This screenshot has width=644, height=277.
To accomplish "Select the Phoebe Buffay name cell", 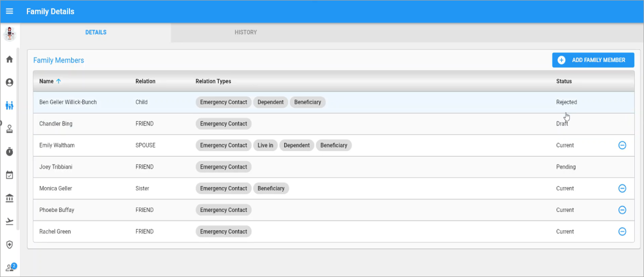I will coord(56,210).
